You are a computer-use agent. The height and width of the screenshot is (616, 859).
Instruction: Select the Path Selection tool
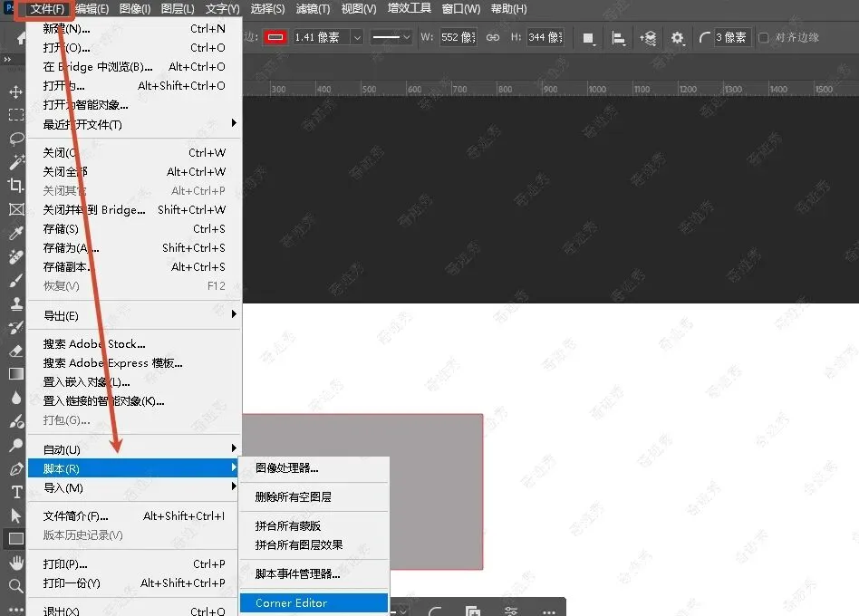coord(16,515)
